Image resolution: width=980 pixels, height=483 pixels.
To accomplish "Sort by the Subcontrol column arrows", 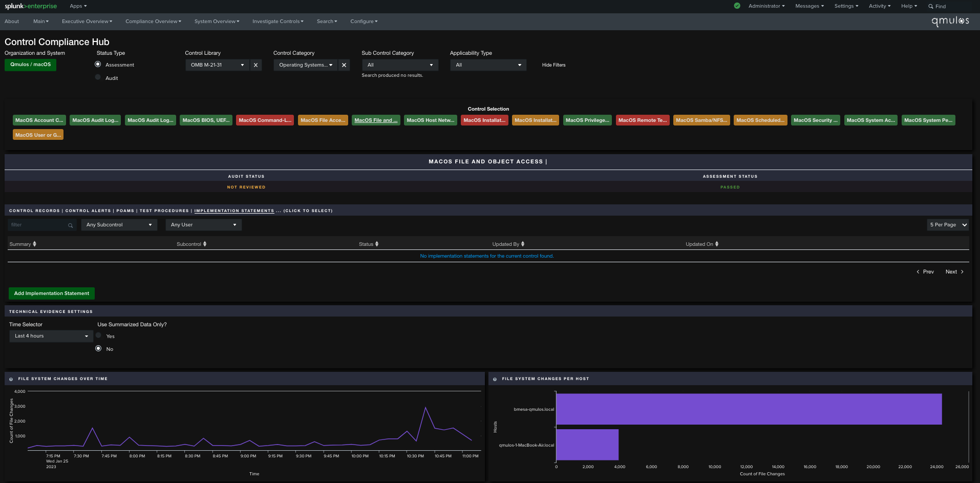I will coord(205,244).
